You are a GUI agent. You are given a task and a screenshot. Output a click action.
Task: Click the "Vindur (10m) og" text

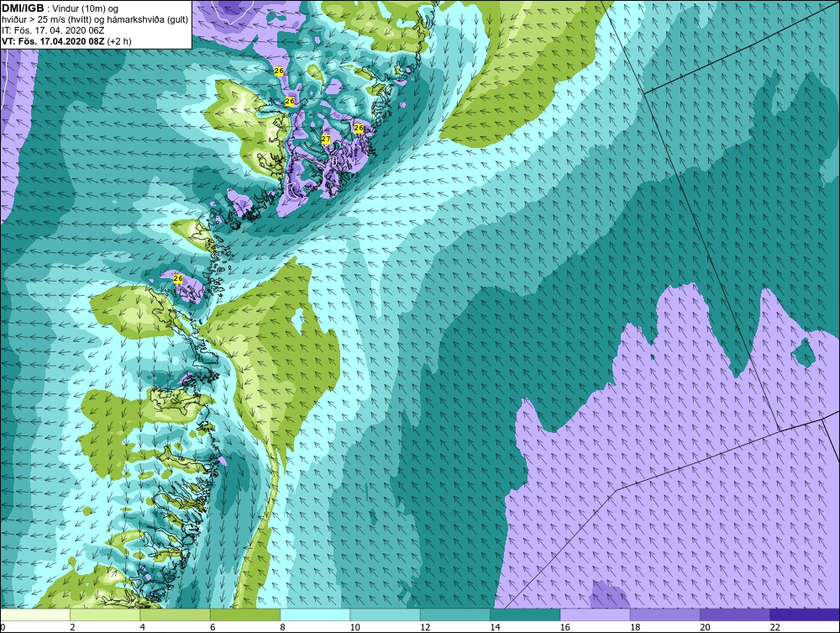86,9
